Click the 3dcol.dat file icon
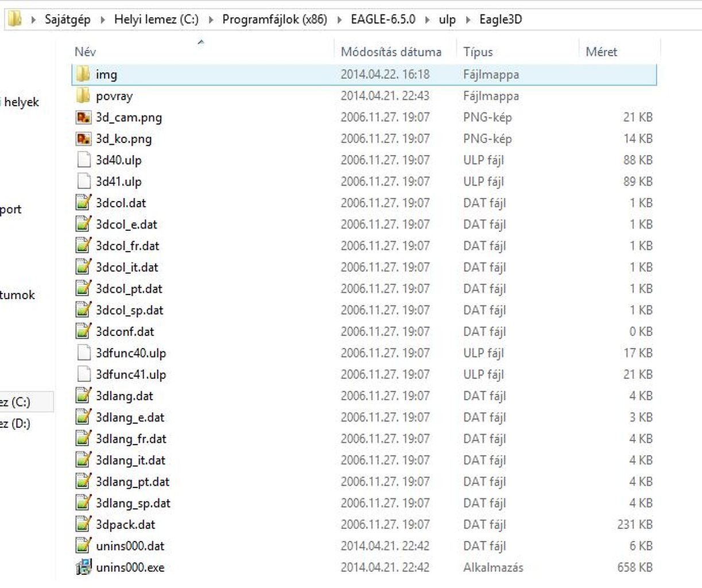Viewport: 702px width, 588px height. tap(84, 203)
